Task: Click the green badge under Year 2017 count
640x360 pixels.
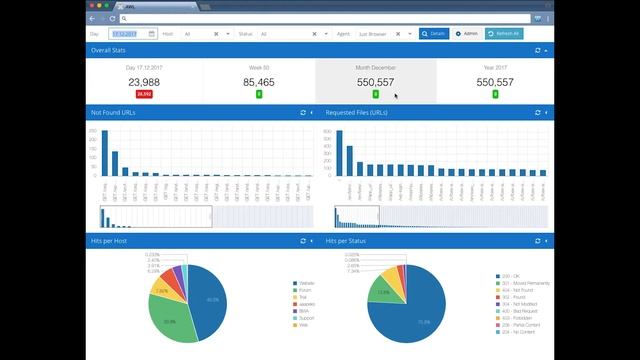Action: (x=495, y=94)
